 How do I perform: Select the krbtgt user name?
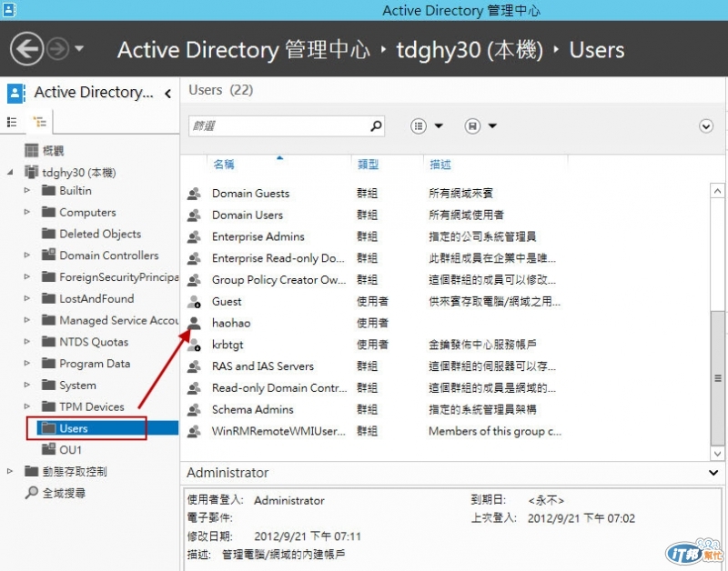click(227, 345)
